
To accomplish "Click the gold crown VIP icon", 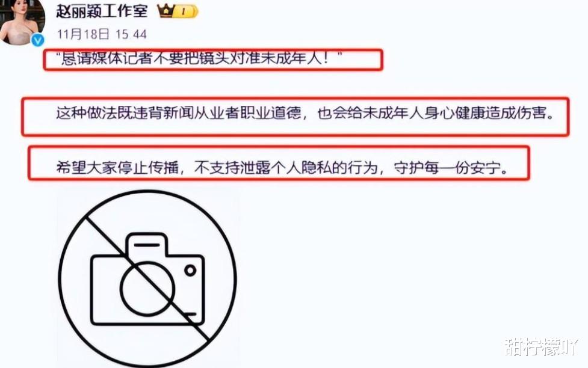I will tap(166, 11).
